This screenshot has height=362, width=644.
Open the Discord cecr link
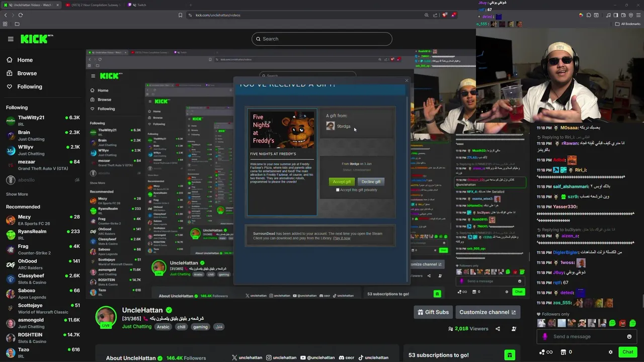[x=347, y=357]
